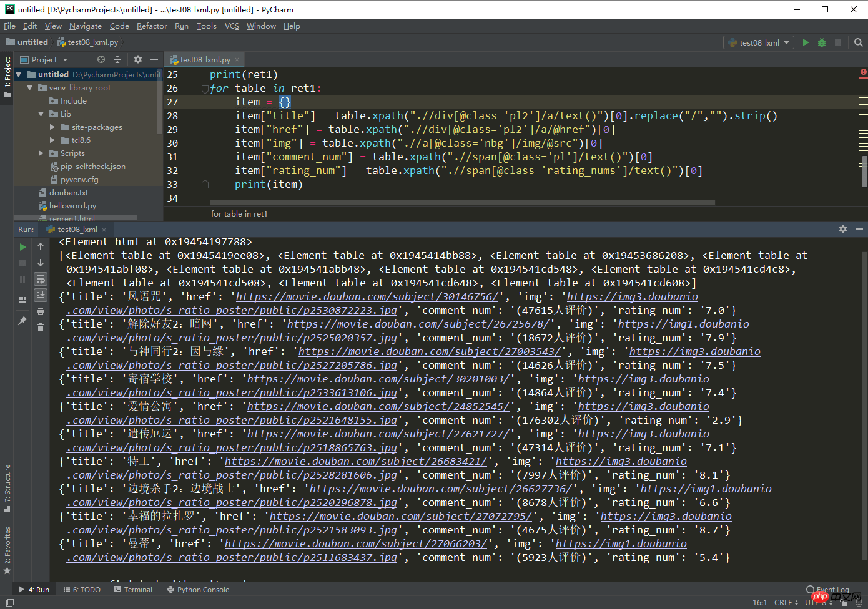Open the Tools menu

(x=206, y=26)
